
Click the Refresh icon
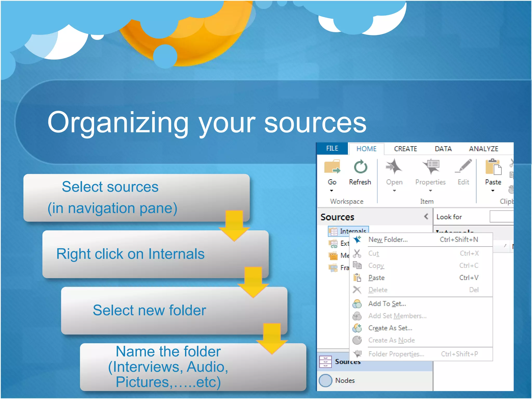pos(361,167)
